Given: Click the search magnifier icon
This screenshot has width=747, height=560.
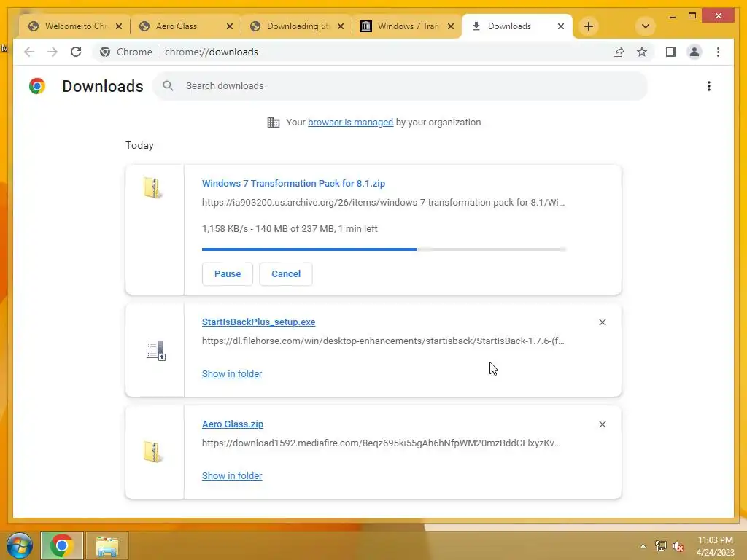Looking at the screenshot, I should (x=168, y=86).
